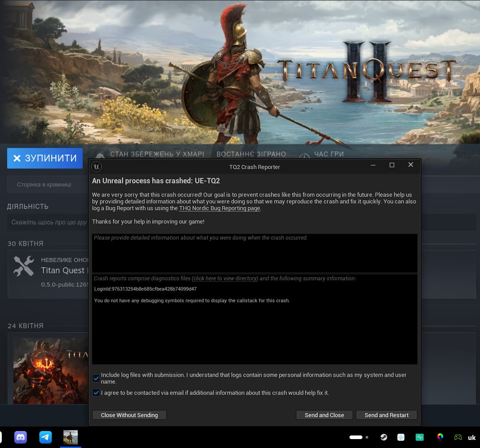
Task: Select the LoginId text line
Action: pyautogui.click(x=145, y=289)
